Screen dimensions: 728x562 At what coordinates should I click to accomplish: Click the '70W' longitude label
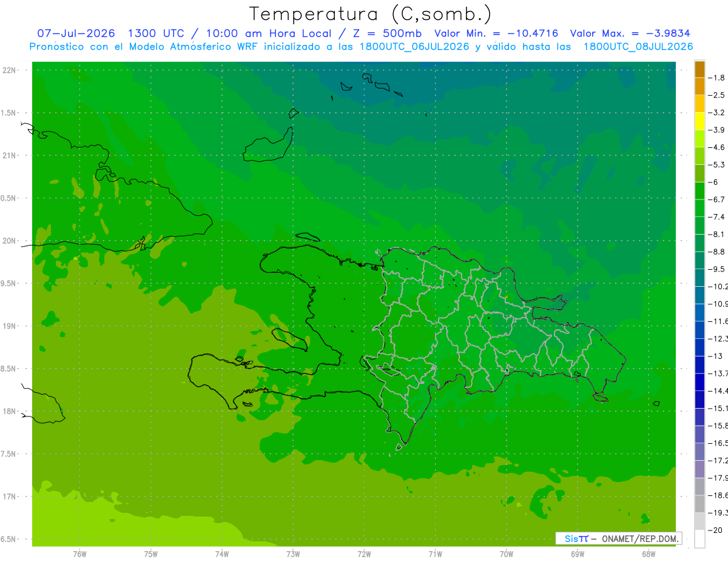(506, 554)
